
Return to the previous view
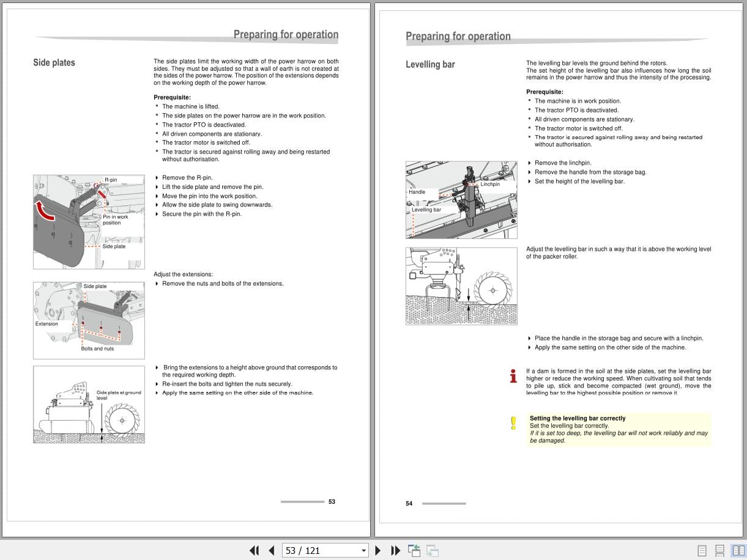tap(415, 550)
